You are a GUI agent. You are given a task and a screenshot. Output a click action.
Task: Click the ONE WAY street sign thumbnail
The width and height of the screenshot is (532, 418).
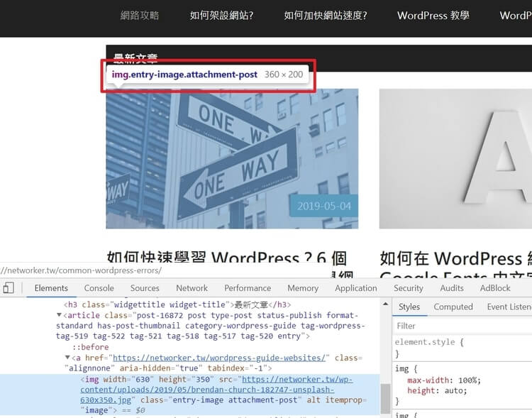coord(232,158)
